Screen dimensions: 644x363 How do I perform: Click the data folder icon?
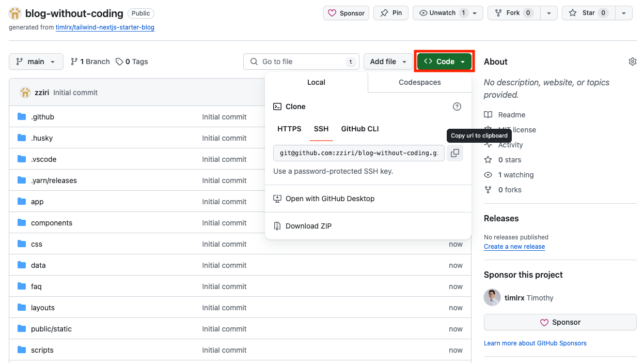[22, 265]
